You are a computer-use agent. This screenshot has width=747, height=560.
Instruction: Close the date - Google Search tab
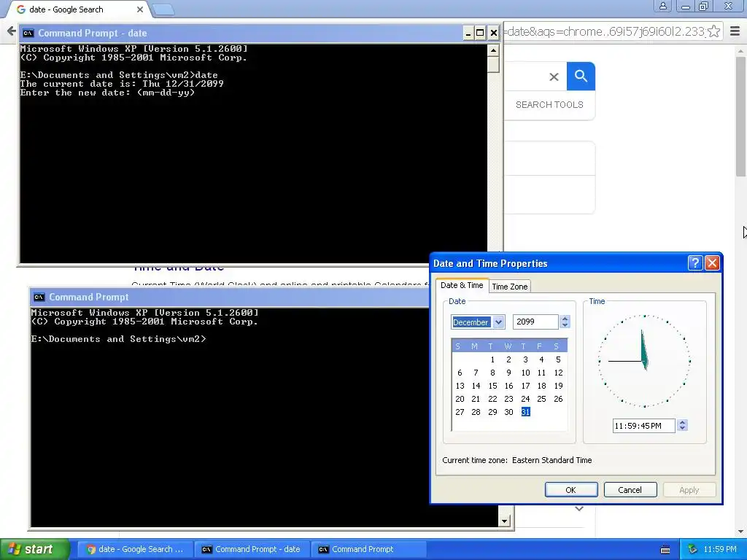tap(139, 9)
